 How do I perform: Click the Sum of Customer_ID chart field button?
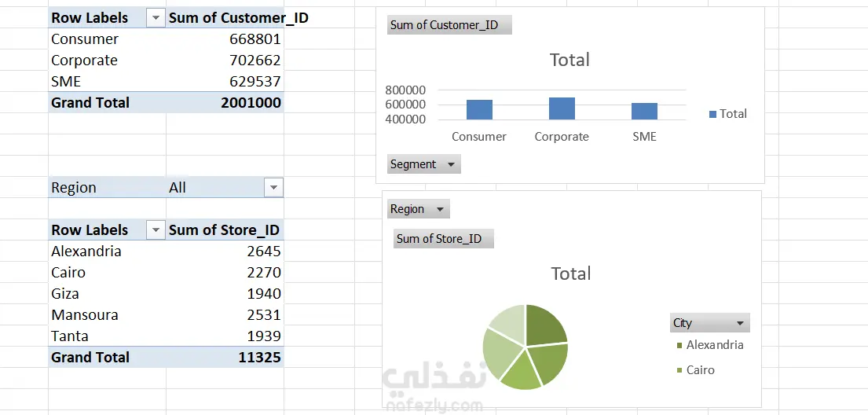click(449, 25)
